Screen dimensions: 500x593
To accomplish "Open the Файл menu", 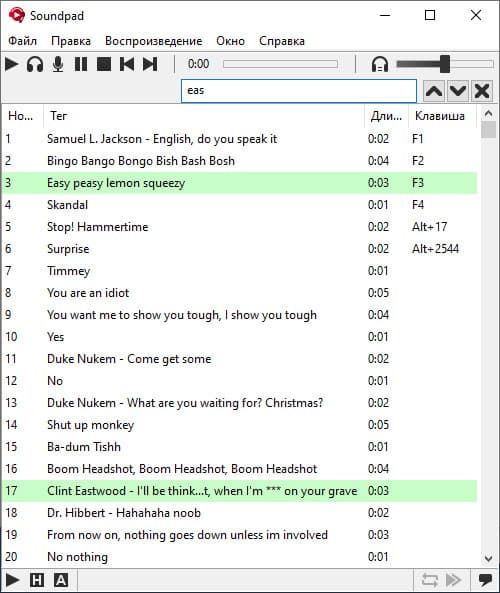I will pyautogui.click(x=22, y=41).
